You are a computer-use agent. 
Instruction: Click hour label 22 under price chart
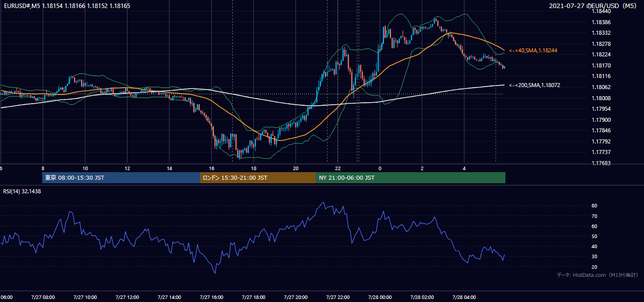338,168
